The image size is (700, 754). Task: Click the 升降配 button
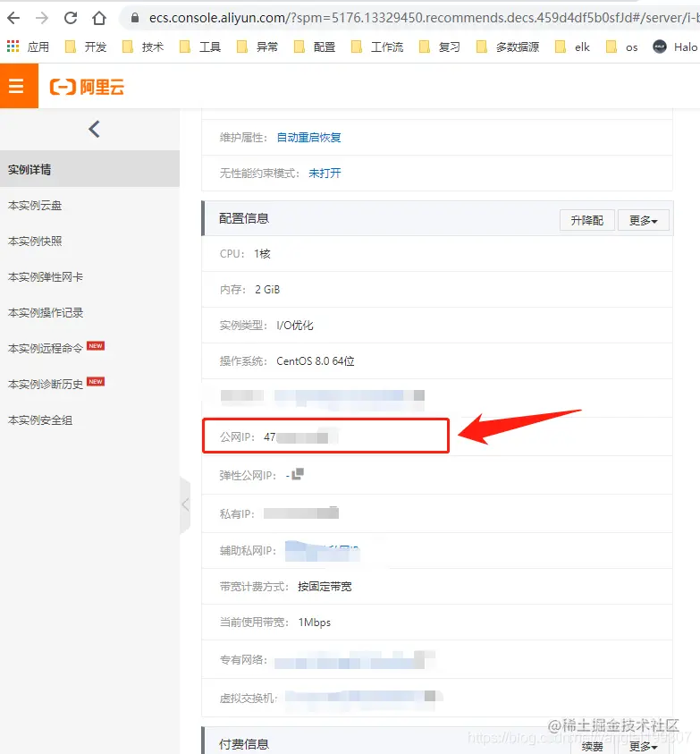tap(586, 220)
